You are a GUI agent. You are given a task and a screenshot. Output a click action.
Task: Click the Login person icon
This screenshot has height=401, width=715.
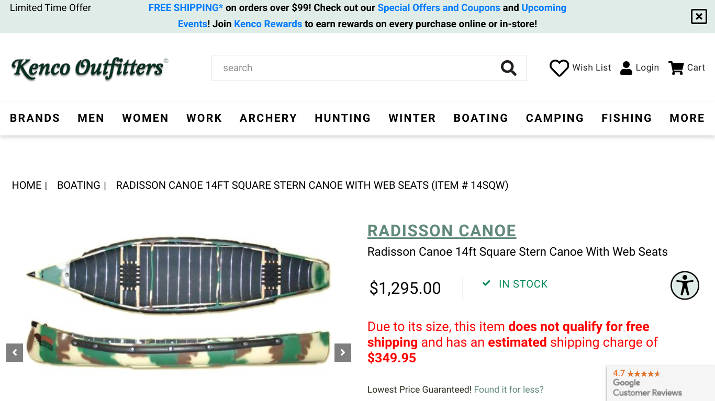coord(626,68)
